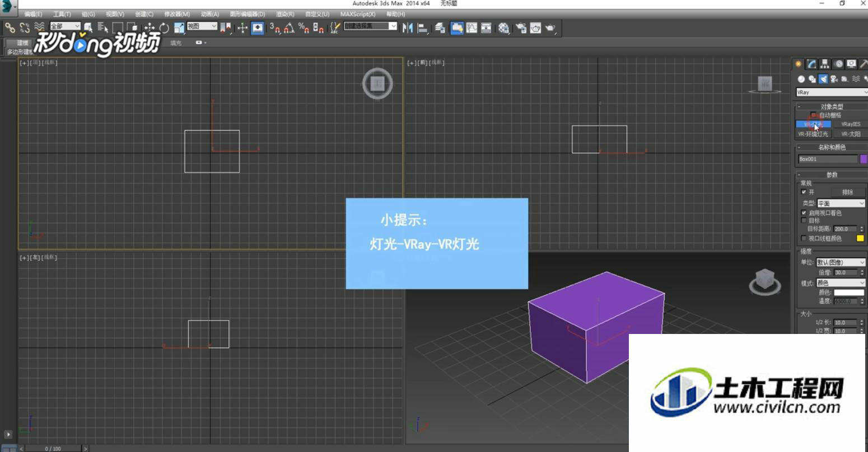The height and width of the screenshot is (452, 868).
Task: Open the Rendered Frame Window
Action: click(x=536, y=28)
